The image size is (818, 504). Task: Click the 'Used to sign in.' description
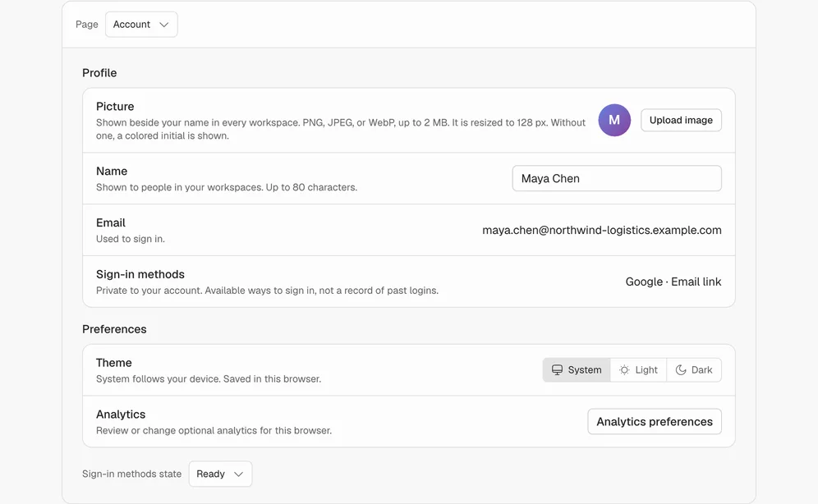[x=131, y=239]
